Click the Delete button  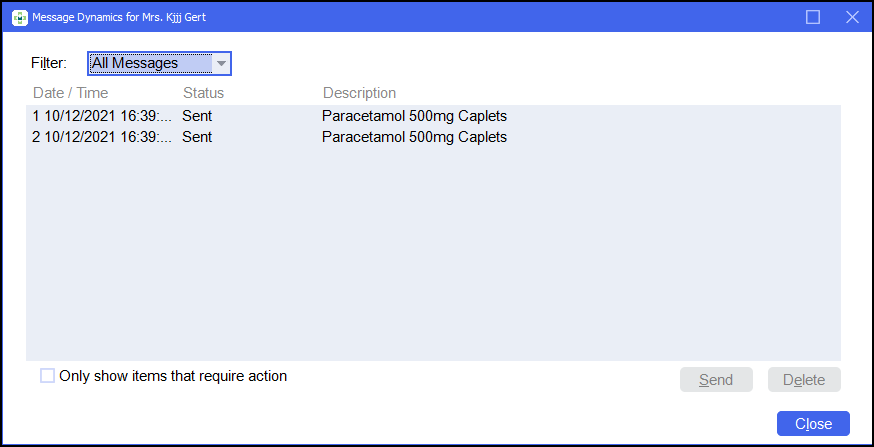pos(804,380)
